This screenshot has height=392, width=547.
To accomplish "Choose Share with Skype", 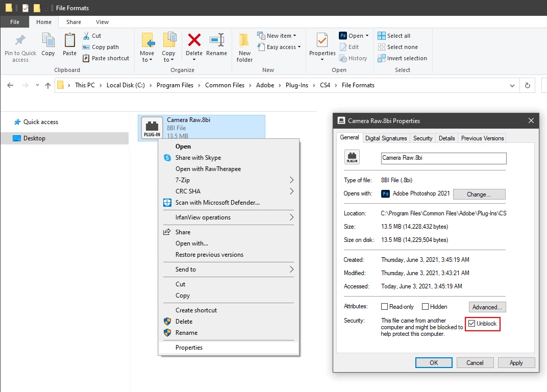I will pyautogui.click(x=229, y=158).
